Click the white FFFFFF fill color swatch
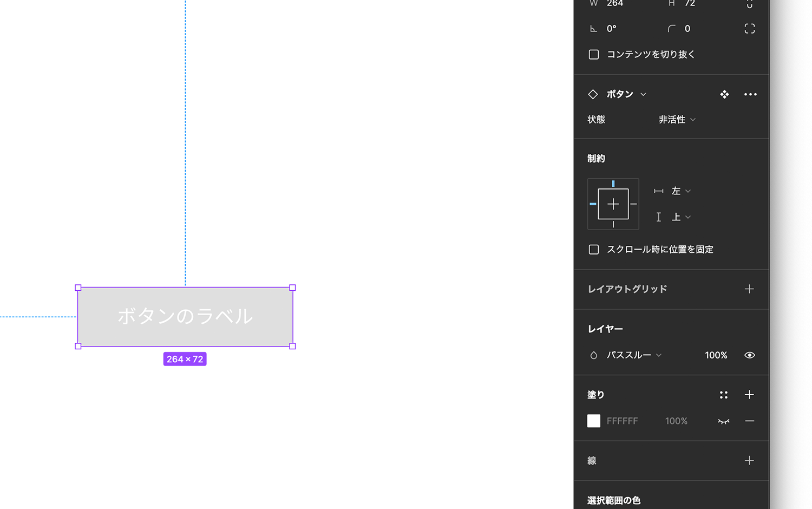 click(x=594, y=421)
